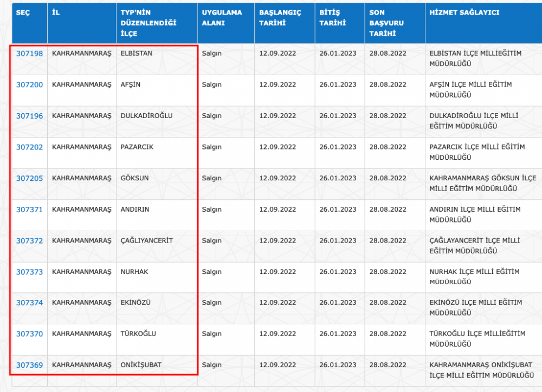Open link 307371 for Andırın
Screen dimensions: 542x392
pos(29,210)
